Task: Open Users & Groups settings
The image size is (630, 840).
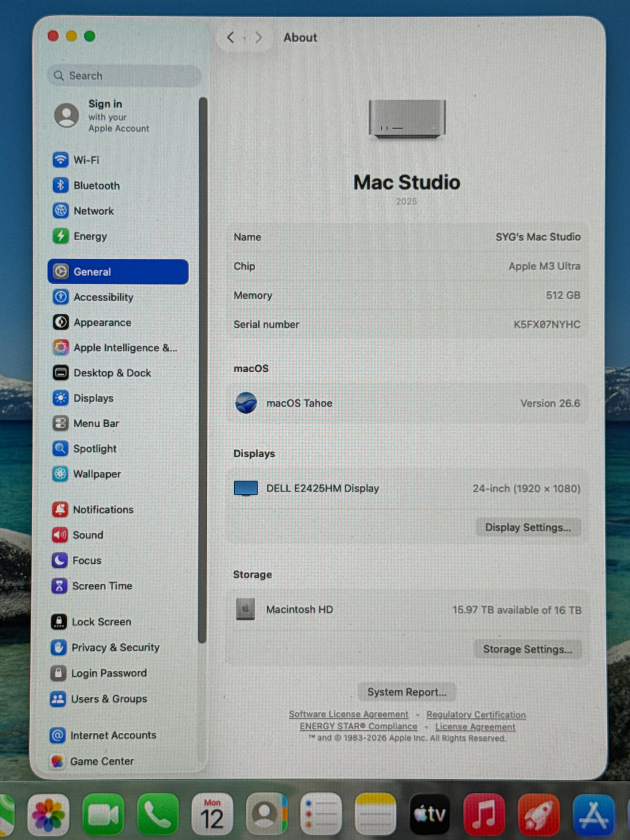Action: pos(99,699)
